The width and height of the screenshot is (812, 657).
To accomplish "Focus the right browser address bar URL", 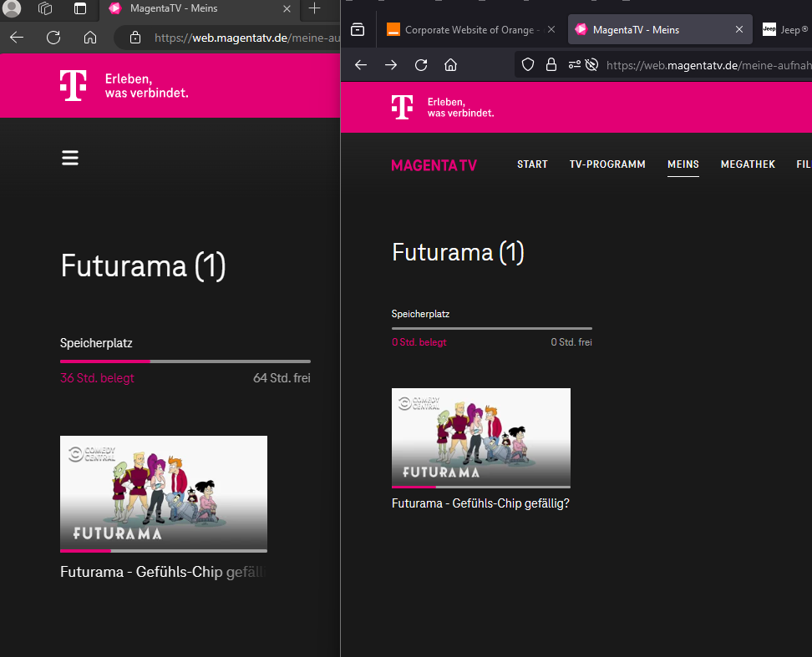I will 709,65.
